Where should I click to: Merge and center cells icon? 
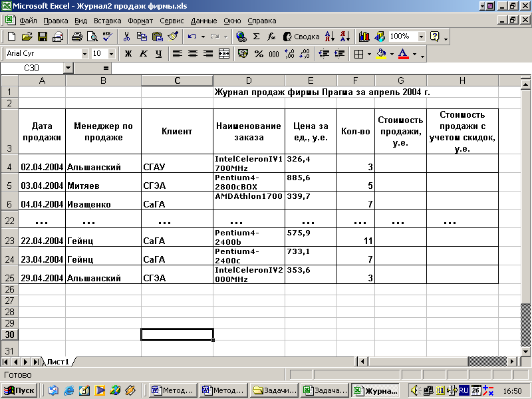click(x=224, y=54)
